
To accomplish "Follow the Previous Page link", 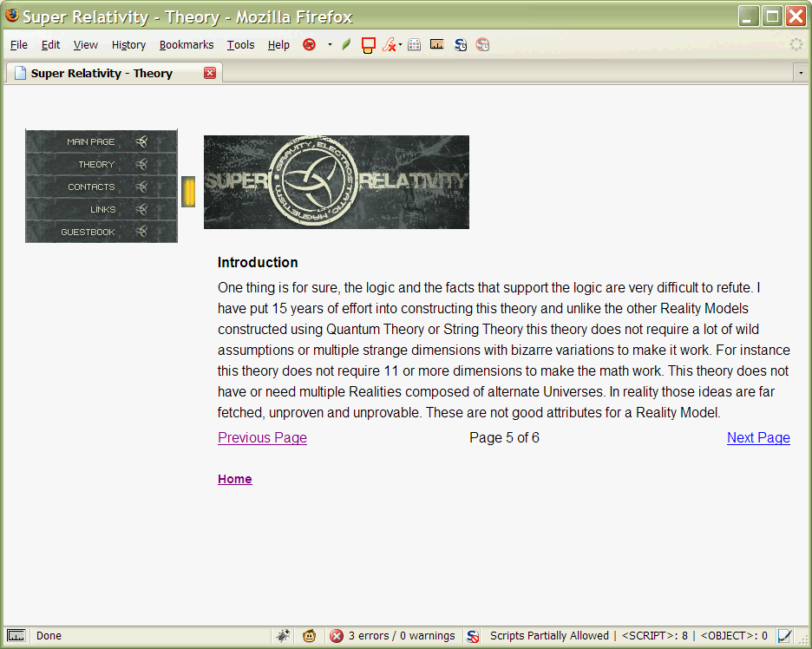I will click(x=262, y=437).
